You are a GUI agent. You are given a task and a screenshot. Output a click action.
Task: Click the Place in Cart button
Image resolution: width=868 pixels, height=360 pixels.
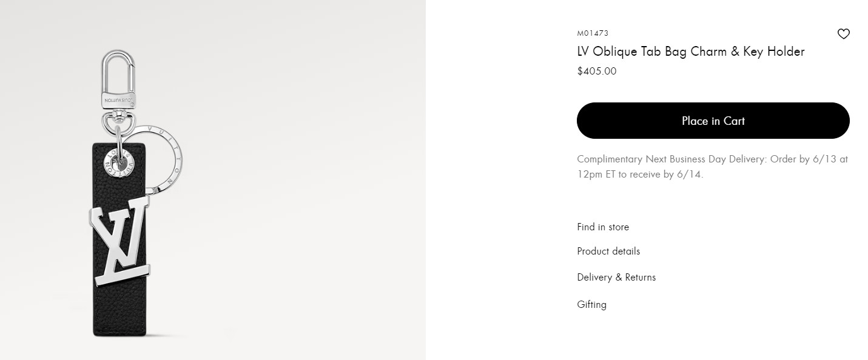point(713,121)
